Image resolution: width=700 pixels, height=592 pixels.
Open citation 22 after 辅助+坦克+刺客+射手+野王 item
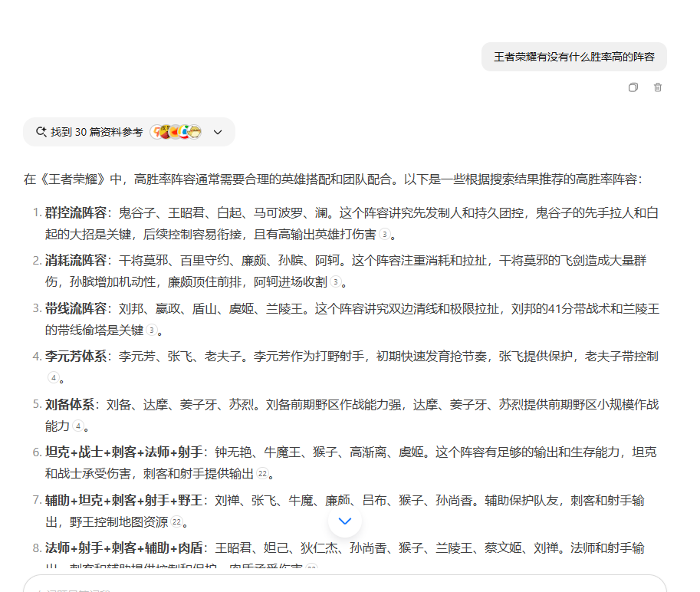[177, 522]
